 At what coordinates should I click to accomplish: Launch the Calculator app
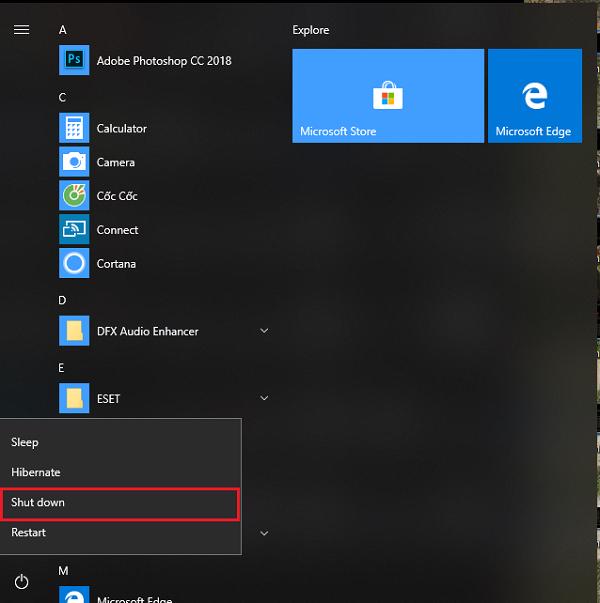pos(121,129)
